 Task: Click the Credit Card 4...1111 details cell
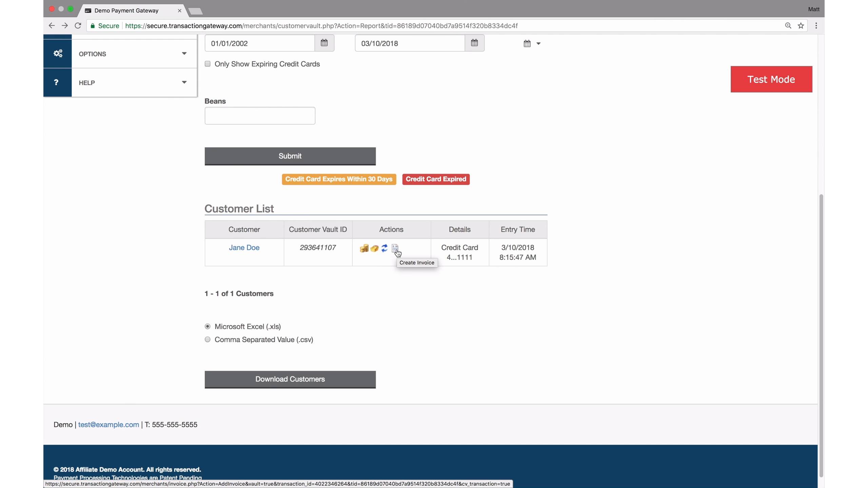coord(460,252)
